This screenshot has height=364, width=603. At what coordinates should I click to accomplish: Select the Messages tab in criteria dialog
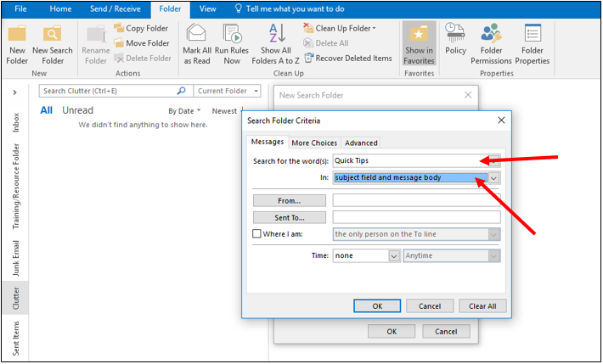(x=268, y=142)
